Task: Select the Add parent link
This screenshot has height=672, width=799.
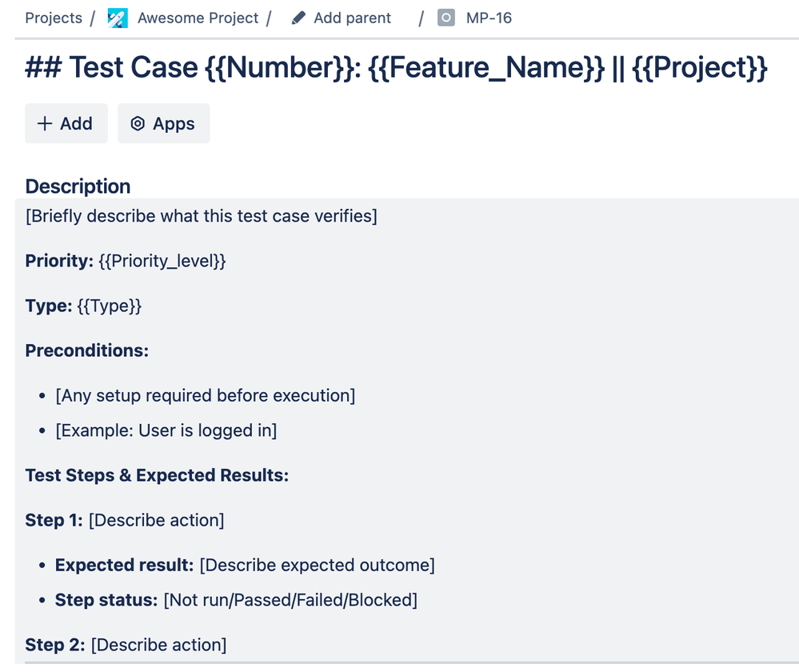Action: coord(352,18)
